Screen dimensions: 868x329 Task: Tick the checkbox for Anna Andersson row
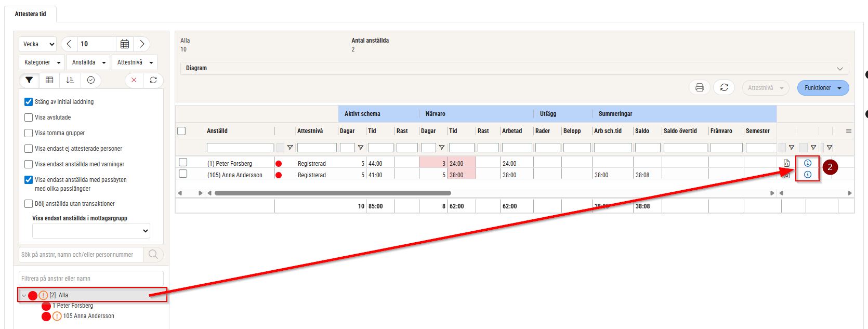[183, 174]
